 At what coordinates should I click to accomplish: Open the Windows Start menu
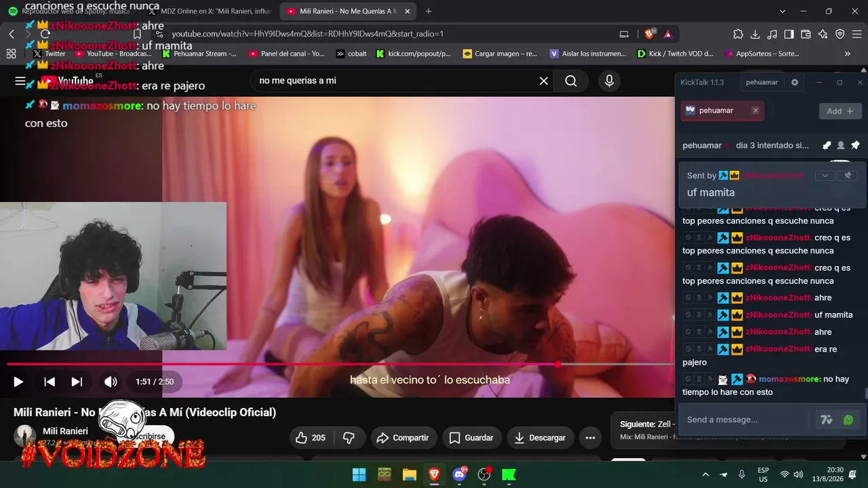tap(359, 474)
